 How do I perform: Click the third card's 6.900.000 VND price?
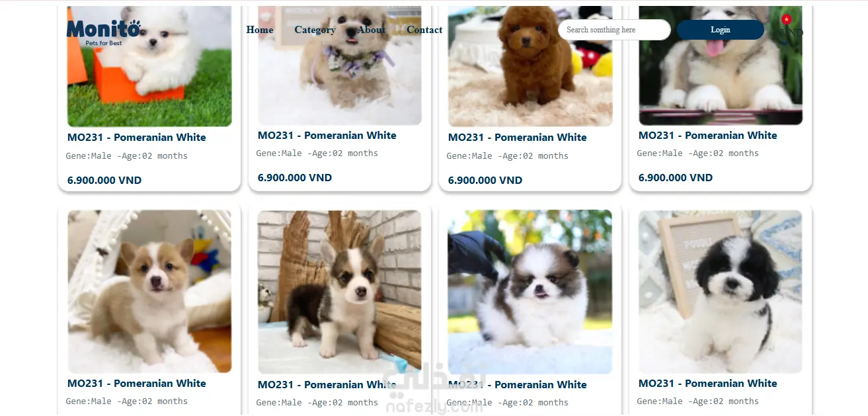click(485, 180)
